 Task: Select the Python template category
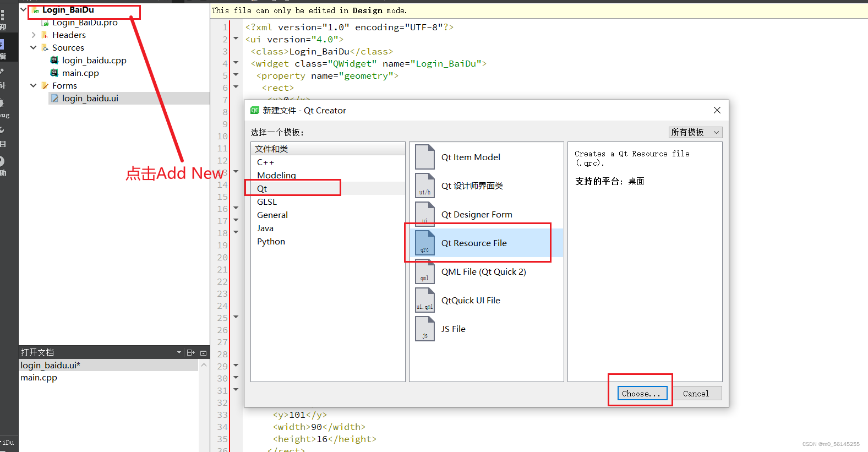pyautogui.click(x=327, y=242)
